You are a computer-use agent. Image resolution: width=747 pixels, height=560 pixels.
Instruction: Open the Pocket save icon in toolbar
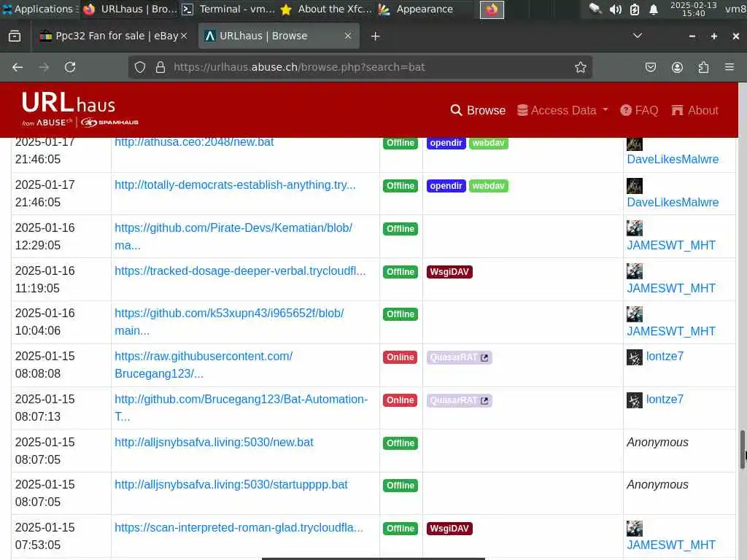pos(650,67)
